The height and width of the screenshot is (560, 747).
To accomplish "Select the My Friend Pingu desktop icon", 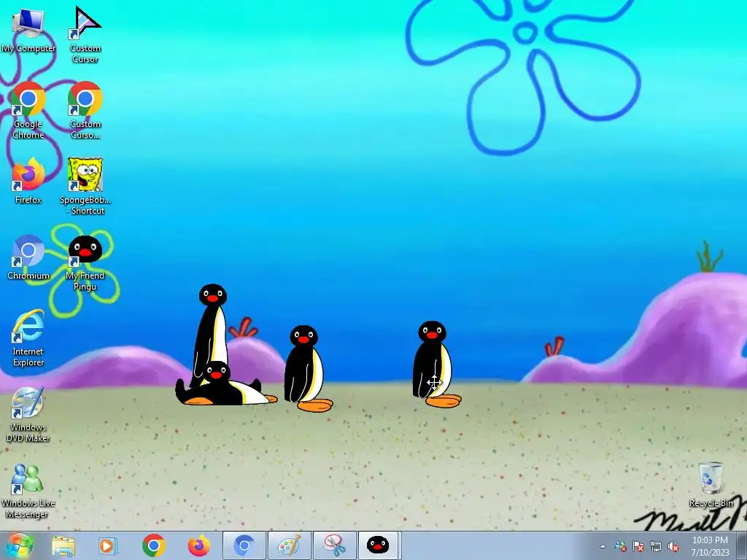I will point(85,261).
